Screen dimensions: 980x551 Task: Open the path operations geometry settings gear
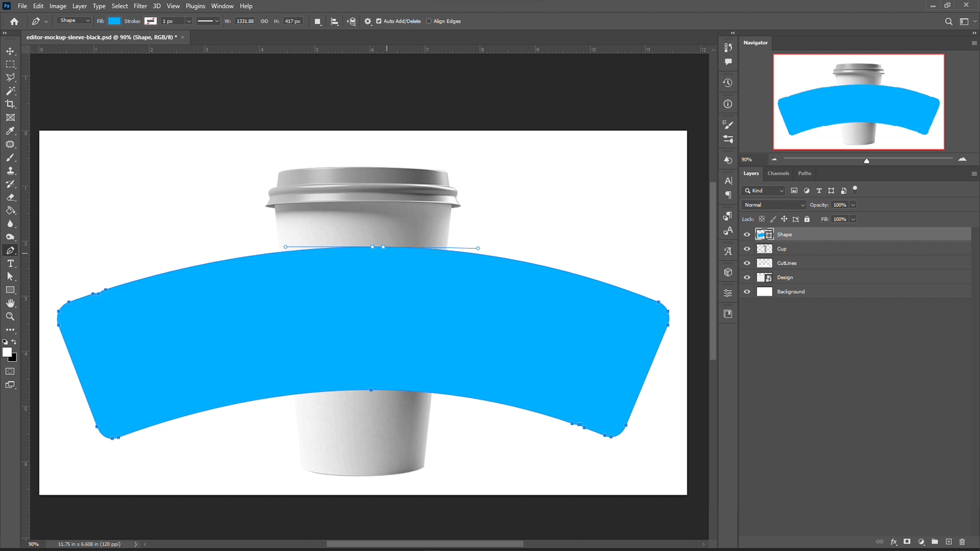[x=367, y=21]
